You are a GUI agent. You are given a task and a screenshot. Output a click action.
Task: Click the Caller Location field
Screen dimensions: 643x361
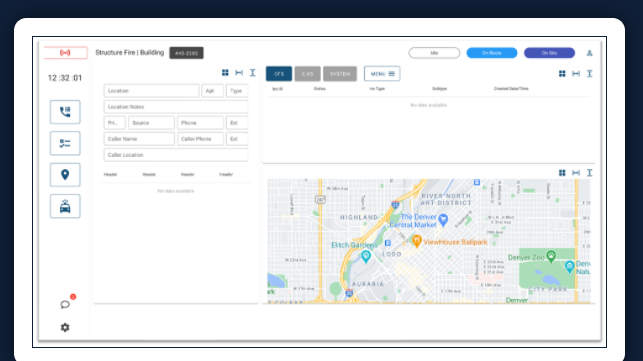176,155
